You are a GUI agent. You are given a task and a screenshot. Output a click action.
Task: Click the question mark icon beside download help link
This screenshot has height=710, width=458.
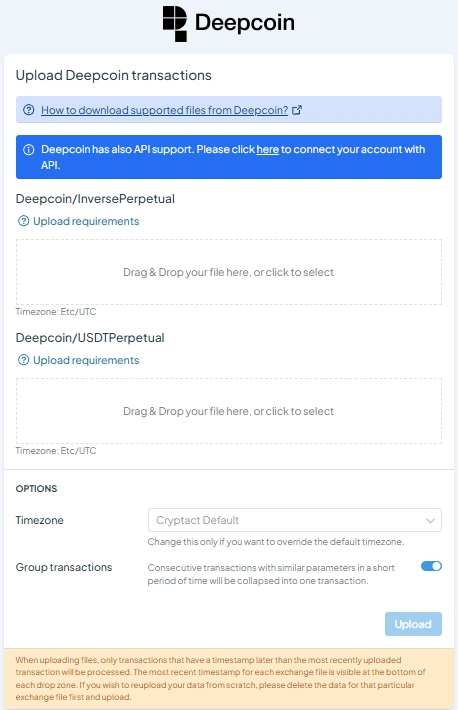(29, 110)
